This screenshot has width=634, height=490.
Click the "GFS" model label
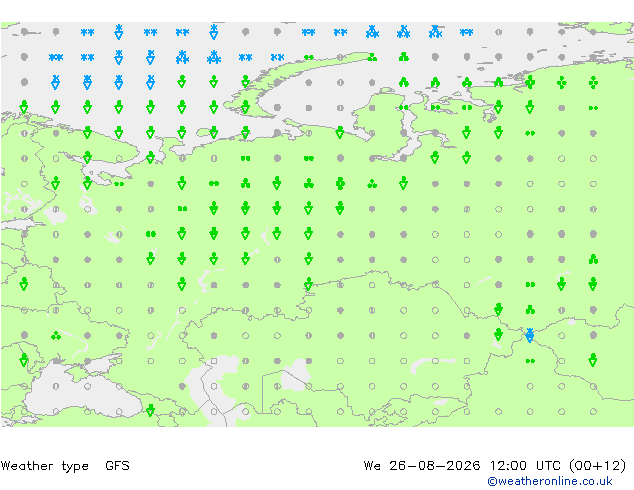117,466
